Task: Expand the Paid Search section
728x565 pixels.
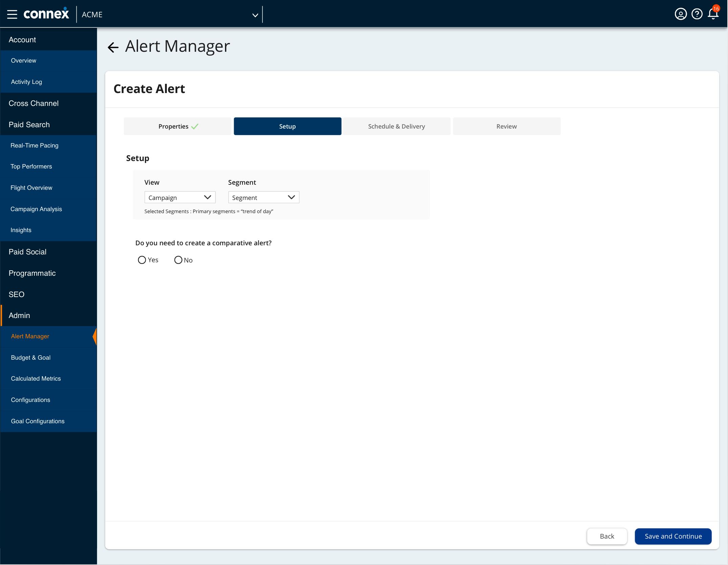Action: coord(49,125)
